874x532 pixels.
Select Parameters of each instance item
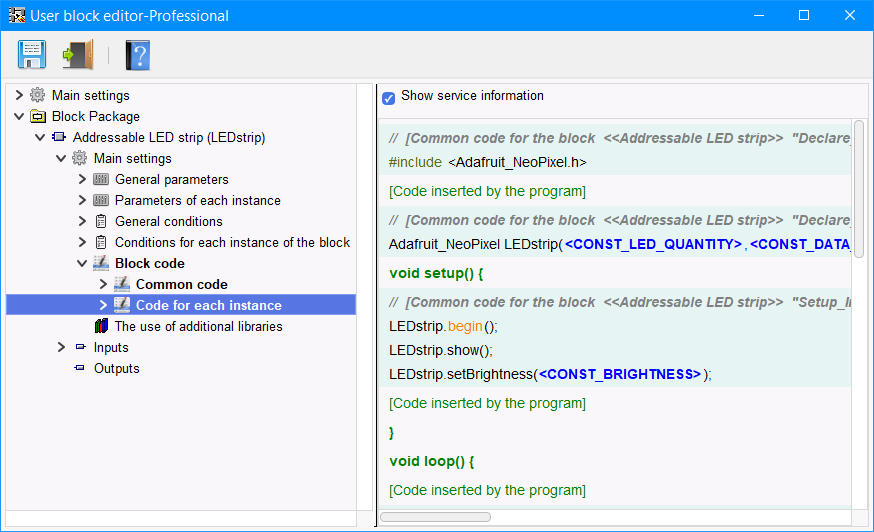point(197,201)
